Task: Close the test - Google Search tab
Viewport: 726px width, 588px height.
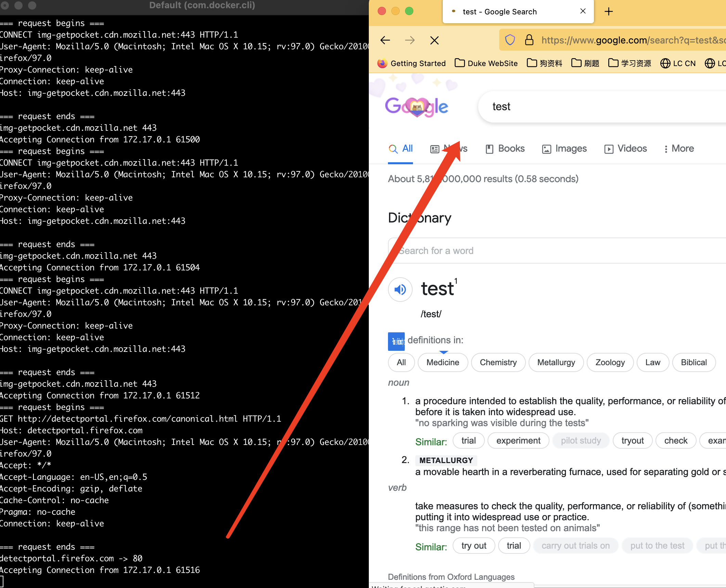Action: click(x=583, y=11)
